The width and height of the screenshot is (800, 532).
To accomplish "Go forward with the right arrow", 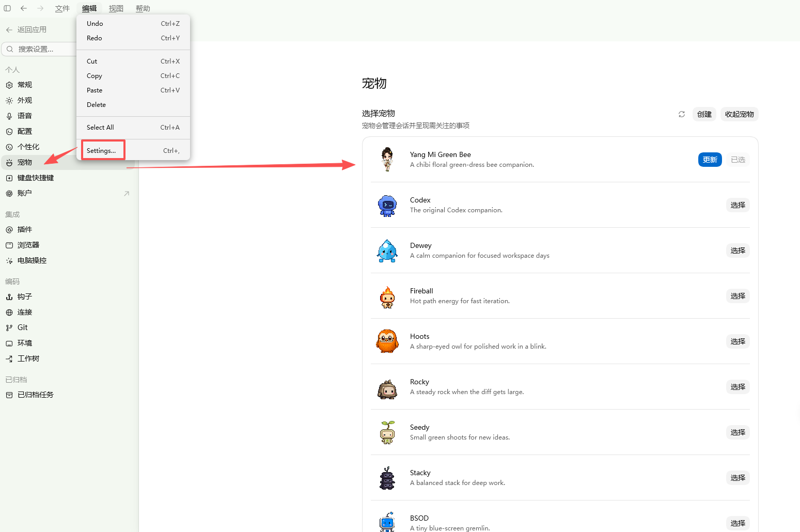I will pos(40,8).
